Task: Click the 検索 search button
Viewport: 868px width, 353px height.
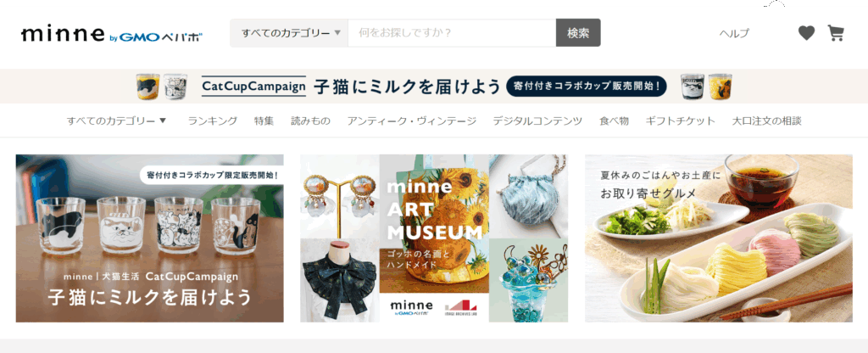Action: pos(578,33)
